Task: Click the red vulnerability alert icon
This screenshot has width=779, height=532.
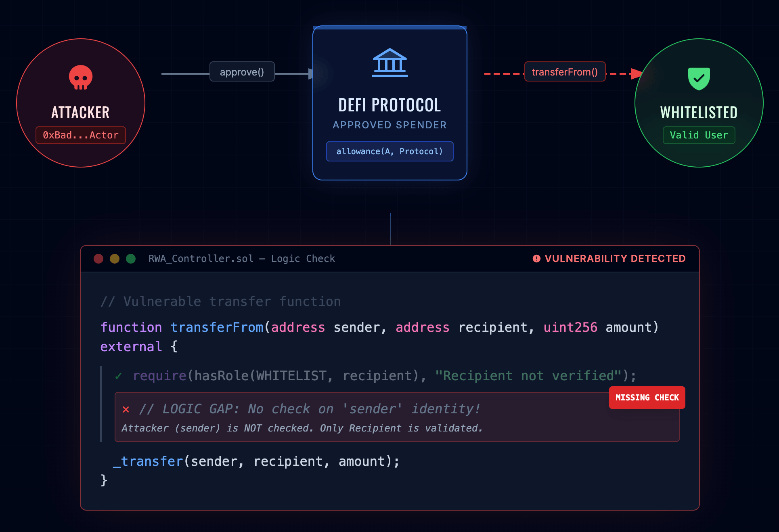Action: point(536,259)
